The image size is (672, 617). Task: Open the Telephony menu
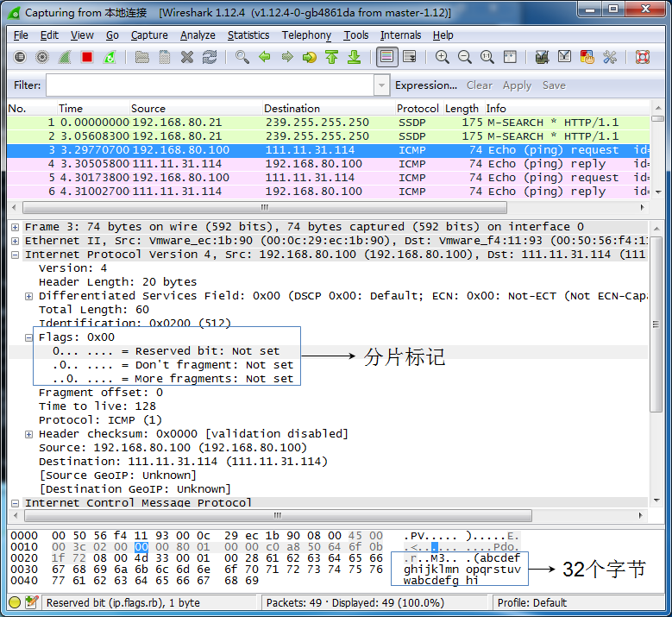(306, 35)
